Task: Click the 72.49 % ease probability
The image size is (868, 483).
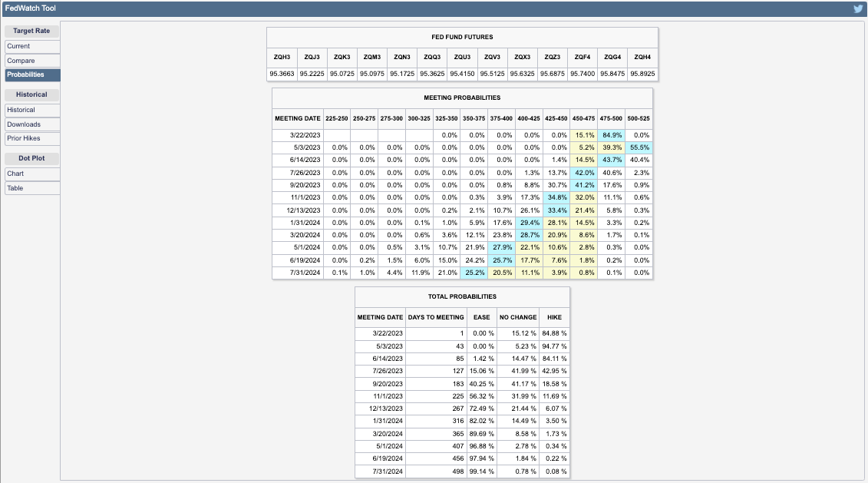Action: (x=482, y=409)
